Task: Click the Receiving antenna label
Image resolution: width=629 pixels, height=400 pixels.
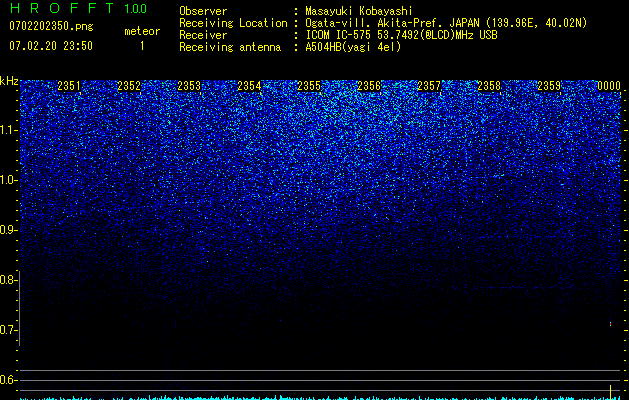Action: pos(230,47)
